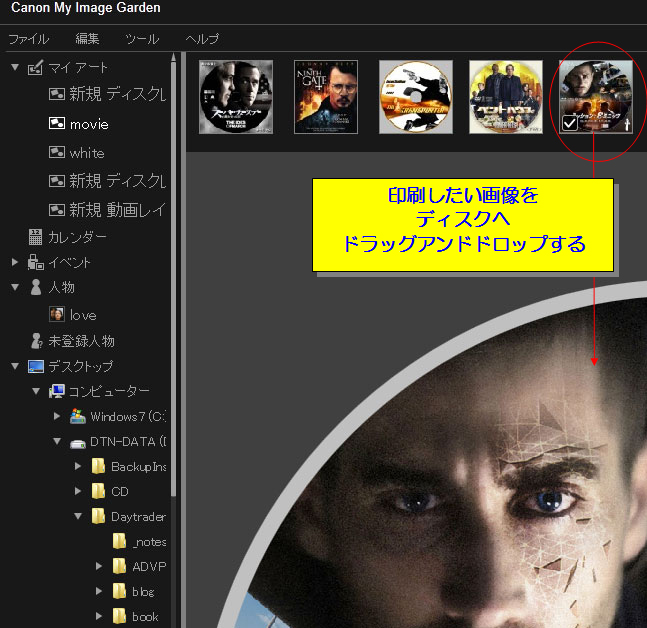Select the _notes folder name

click(x=149, y=542)
